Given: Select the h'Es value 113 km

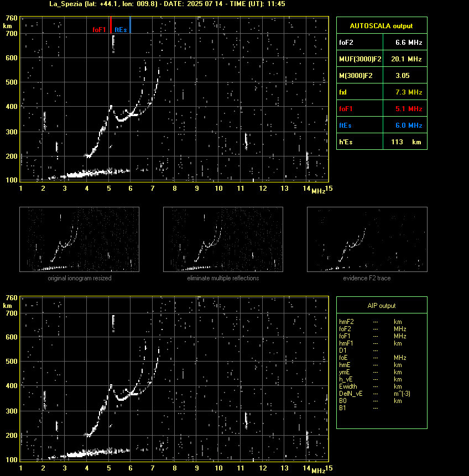Looking at the screenshot, I should click(406, 142).
